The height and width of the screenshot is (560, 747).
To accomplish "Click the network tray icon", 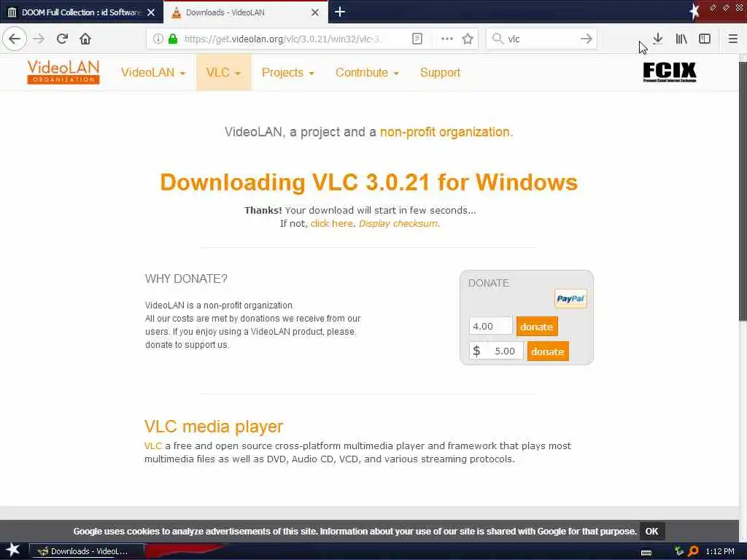I will 679,551.
